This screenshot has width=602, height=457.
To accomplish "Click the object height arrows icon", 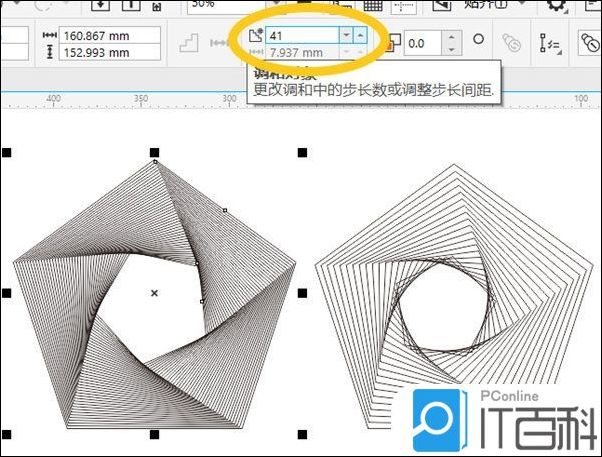I will click(x=49, y=52).
